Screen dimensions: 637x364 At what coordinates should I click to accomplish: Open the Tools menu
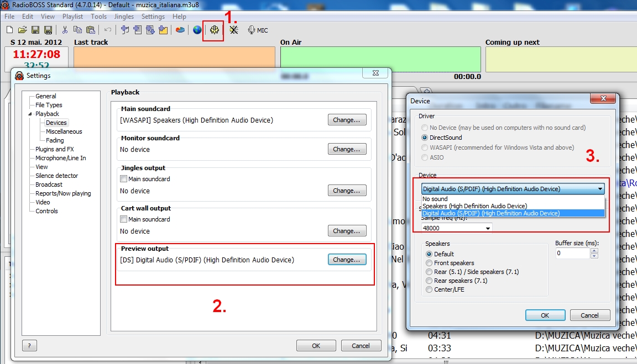(x=99, y=17)
